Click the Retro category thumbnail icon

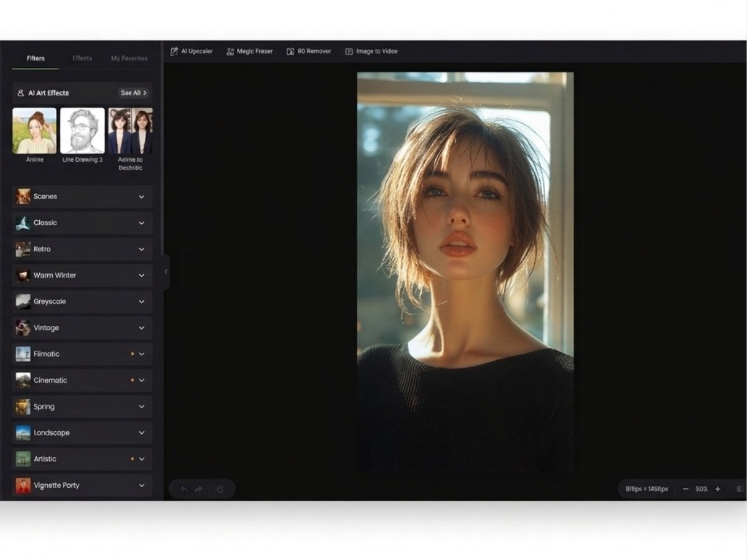click(23, 249)
